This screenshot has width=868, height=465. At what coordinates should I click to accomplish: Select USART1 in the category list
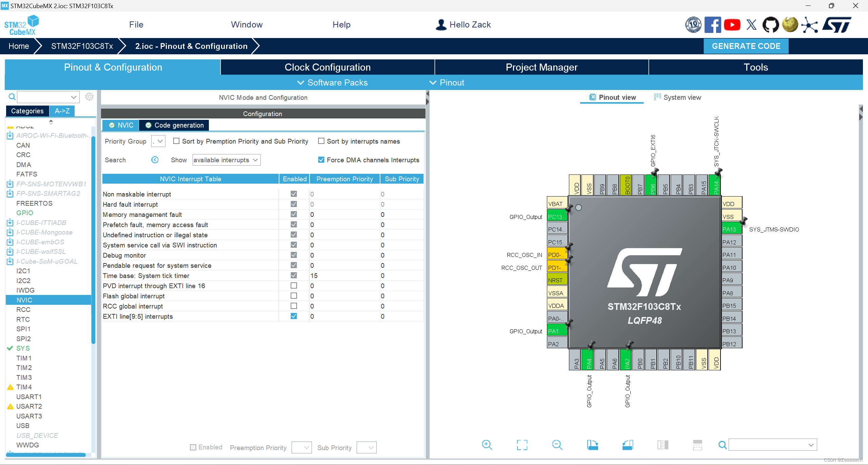pos(29,397)
